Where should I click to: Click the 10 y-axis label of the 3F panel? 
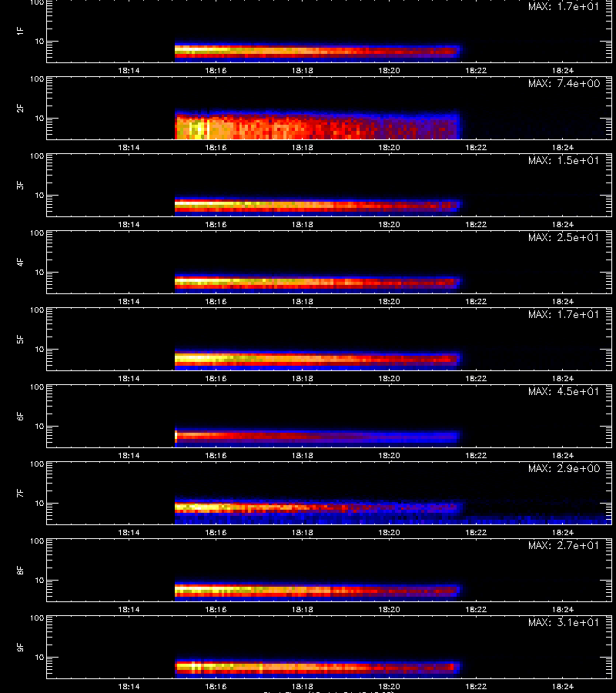pos(39,195)
